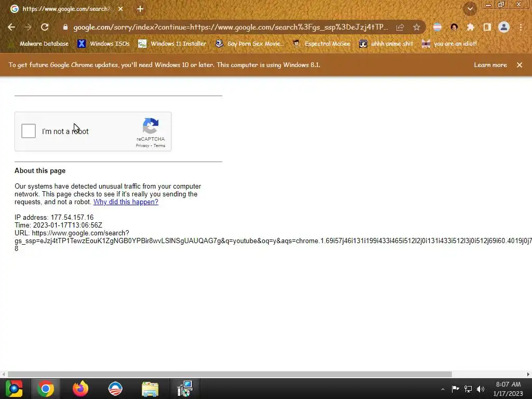
Task: Open the Malware Database bookmark
Action: [39, 44]
